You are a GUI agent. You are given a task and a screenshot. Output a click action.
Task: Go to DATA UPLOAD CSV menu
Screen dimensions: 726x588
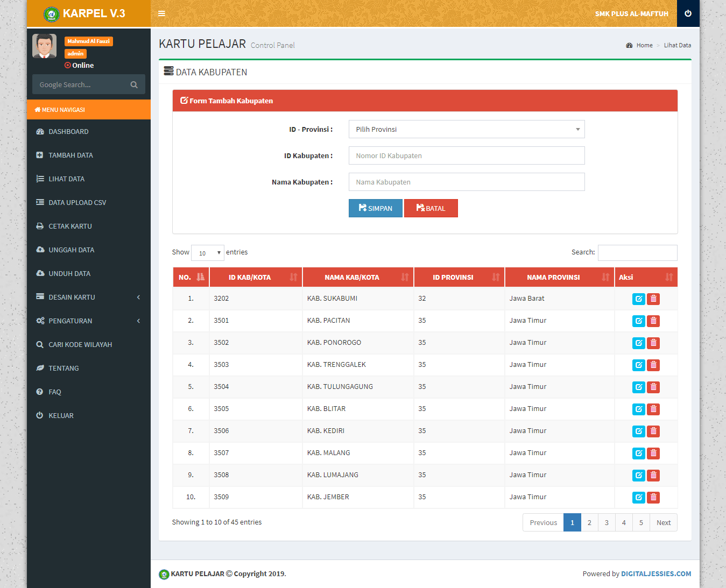tap(77, 203)
